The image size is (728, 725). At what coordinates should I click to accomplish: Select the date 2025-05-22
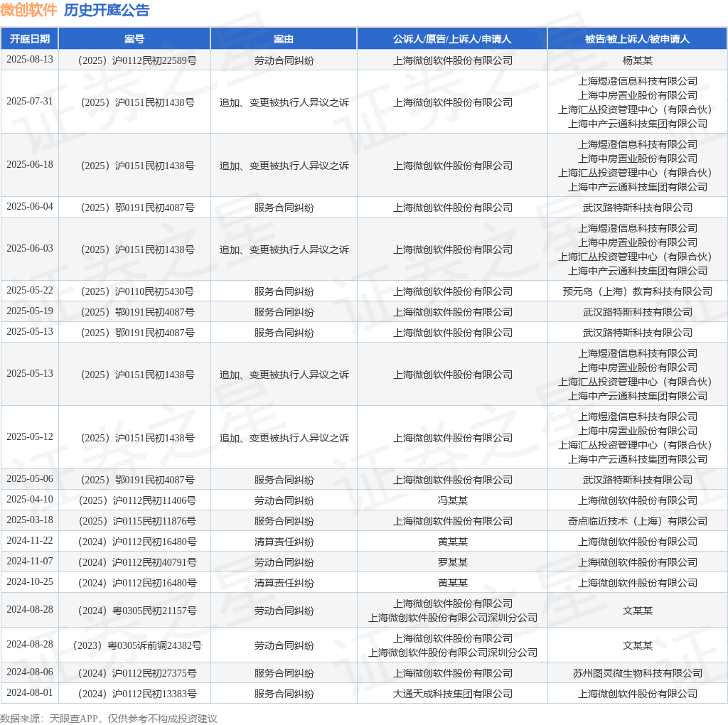point(30,291)
